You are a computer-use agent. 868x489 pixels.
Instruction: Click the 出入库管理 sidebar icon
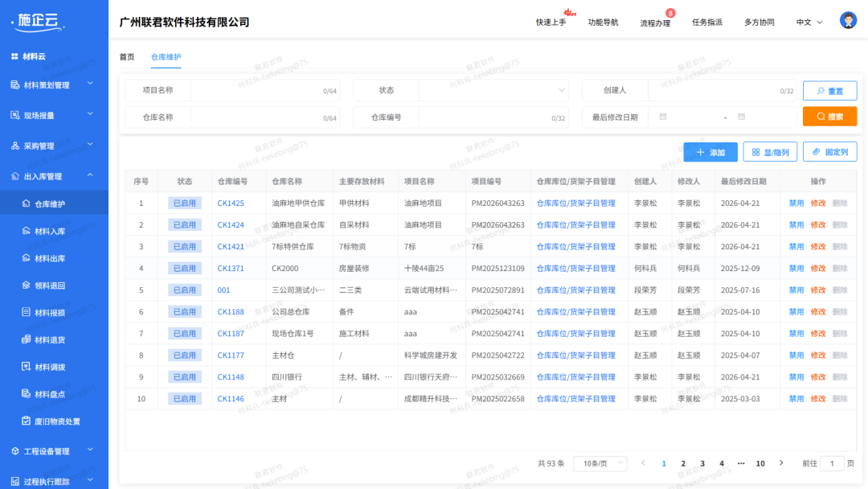pyautogui.click(x=15, y=176)
